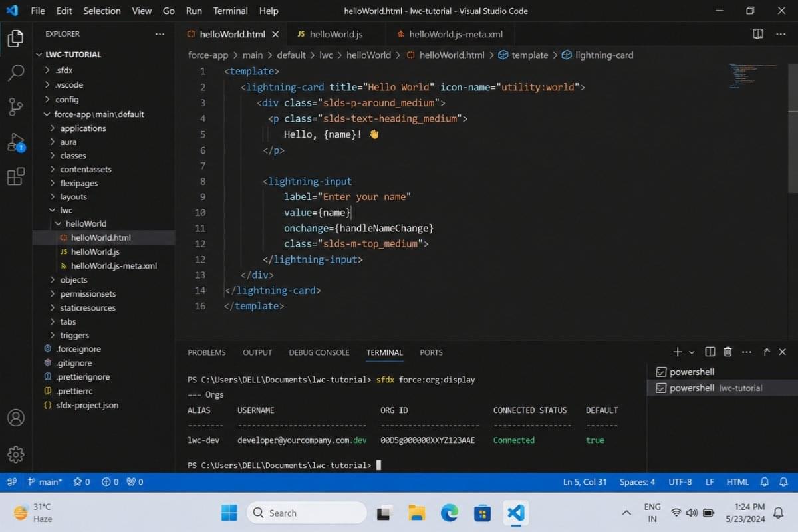Maximize the panel size chevron
The width and height of the screenshot is (798, 532).
tap(766, 352)
